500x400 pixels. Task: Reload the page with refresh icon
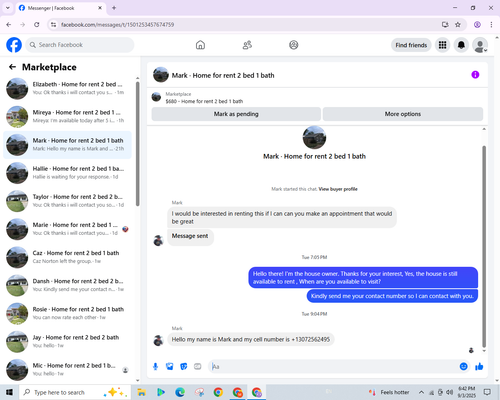pos(37,25)
